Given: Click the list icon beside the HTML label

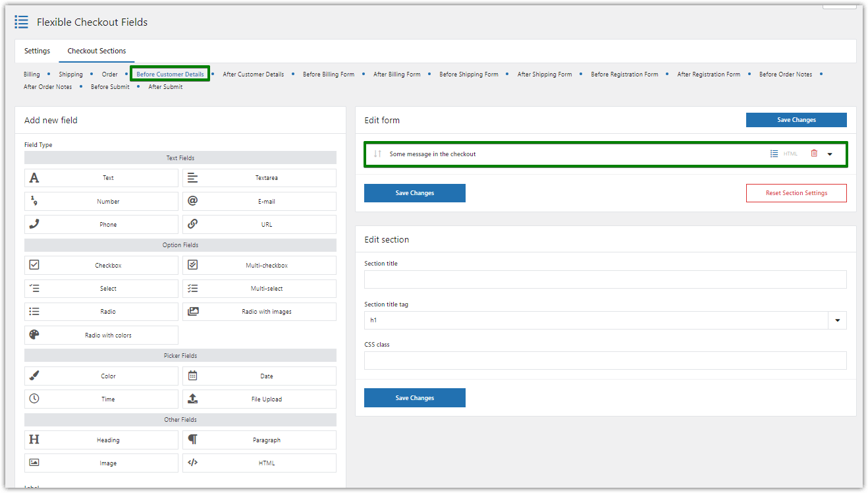Looking at the screenshot, I should coord(774,154).
